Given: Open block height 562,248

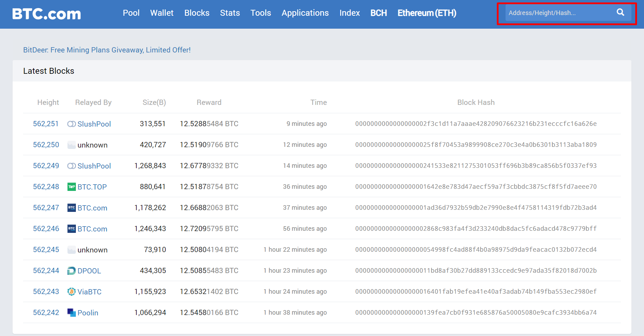Looking at the screenshot, I should click(x=46, y=187).
